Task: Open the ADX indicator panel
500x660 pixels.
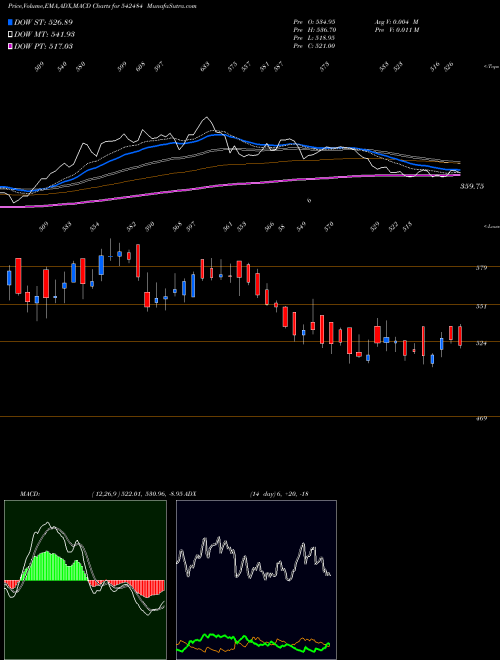Action: [256, 580]
